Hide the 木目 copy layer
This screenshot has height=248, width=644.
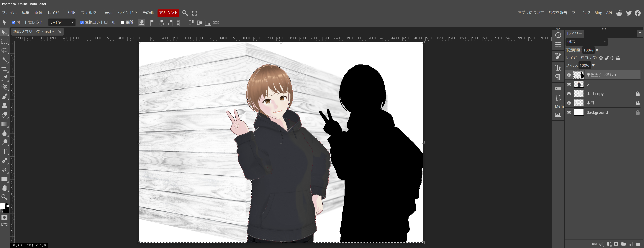569,94
